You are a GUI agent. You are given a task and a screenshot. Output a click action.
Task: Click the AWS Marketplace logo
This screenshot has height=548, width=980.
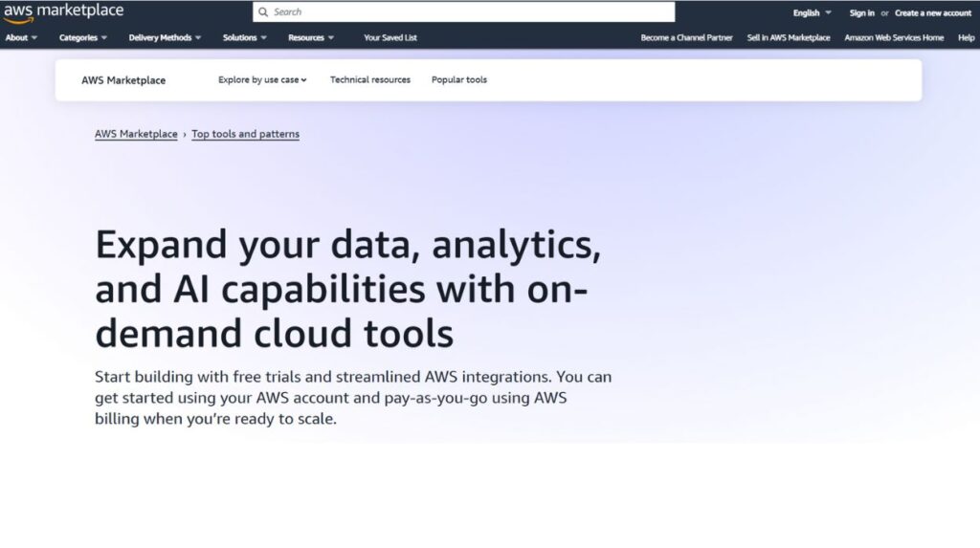[63, 12]
